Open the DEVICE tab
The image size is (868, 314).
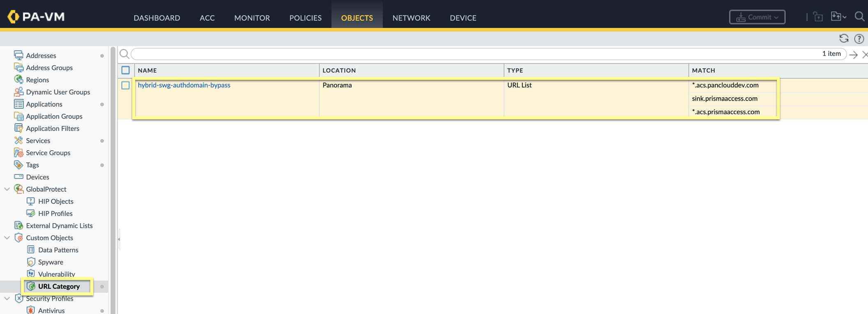tap(463, 18)
